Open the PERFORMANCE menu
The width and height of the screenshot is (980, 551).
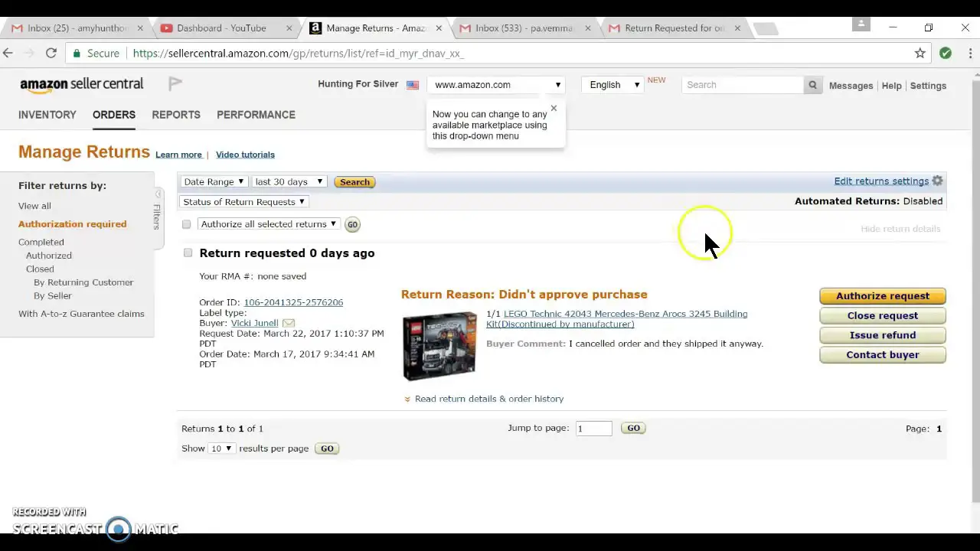tap(256, 115)
